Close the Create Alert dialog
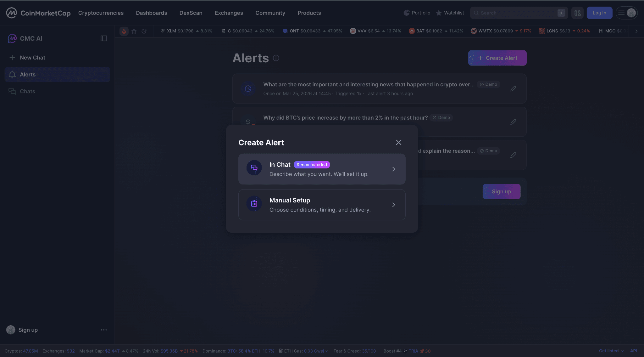The width and height of the screenshot is (644, 357). 398,143
